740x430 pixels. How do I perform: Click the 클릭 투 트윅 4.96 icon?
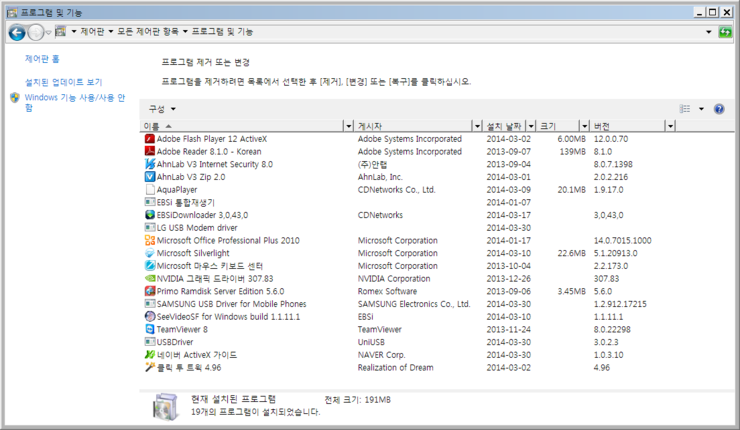point(150,367)
